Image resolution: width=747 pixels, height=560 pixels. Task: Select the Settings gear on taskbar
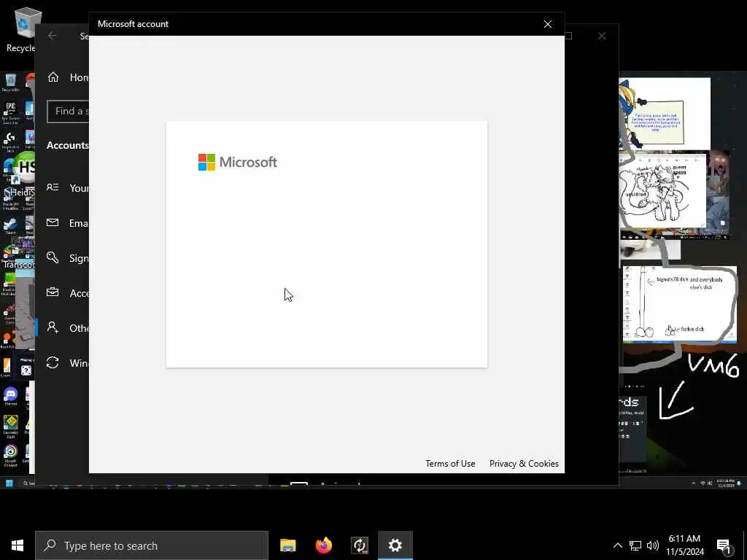coord(395,545)
